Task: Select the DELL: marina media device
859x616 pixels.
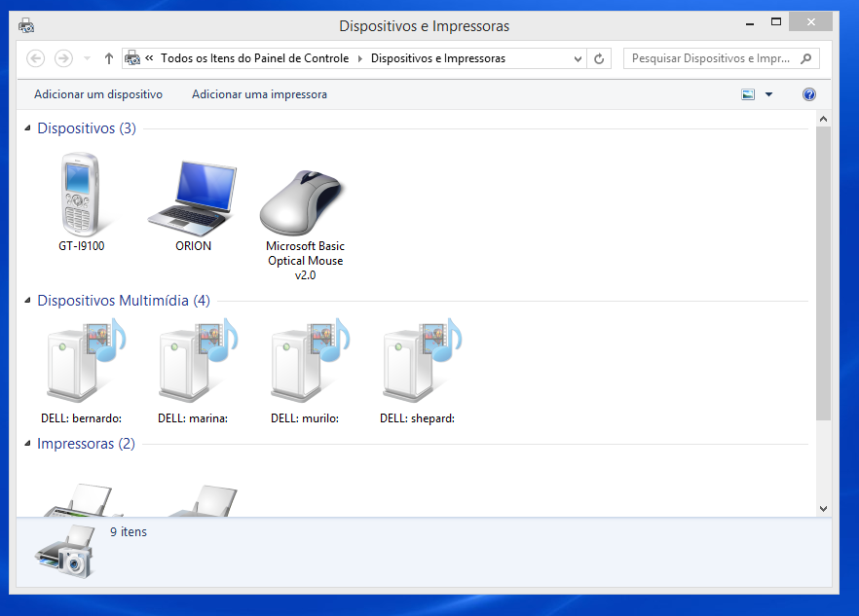Action: [193, 363]
